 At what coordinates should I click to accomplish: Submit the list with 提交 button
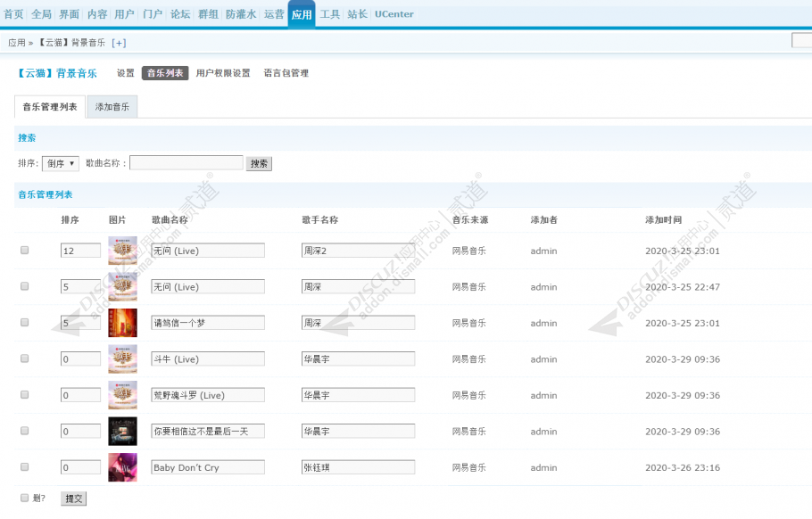(x=73, y=498)
